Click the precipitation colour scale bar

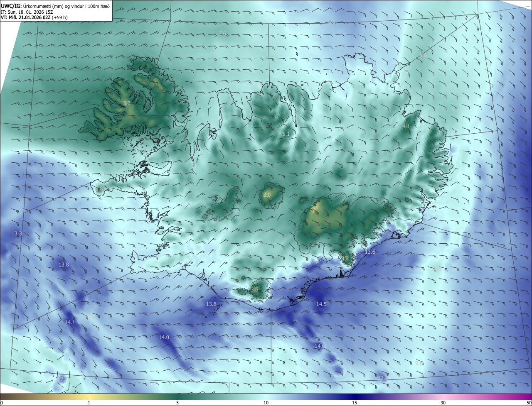pos(266,396)
